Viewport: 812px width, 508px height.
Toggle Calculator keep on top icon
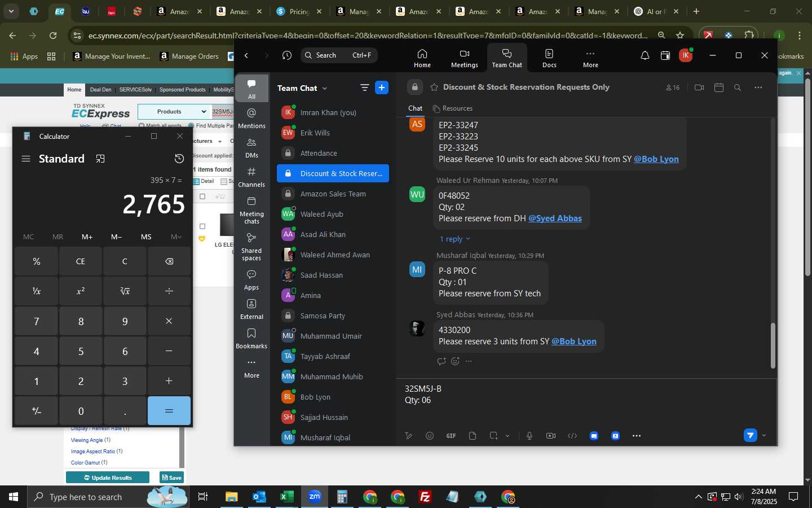(x=100, y=159)
